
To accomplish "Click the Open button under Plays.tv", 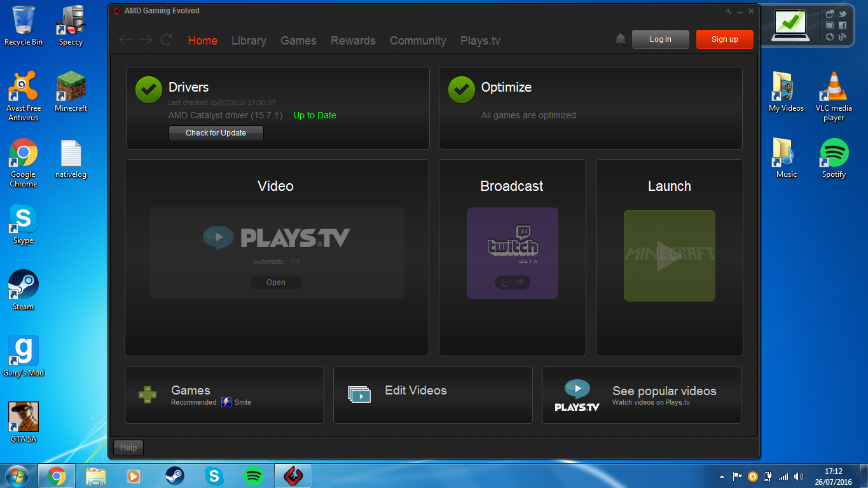I will [276, 282].
